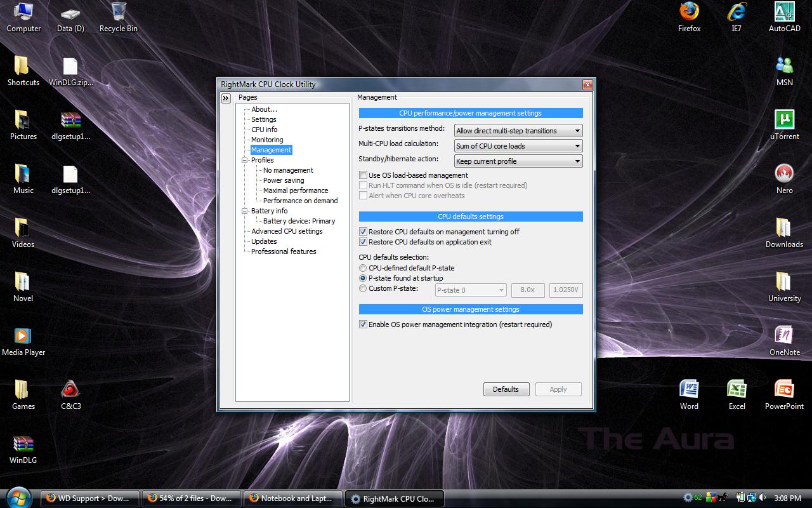Enable Use OS load-based management
The width and height of the screenshot is (812, 508).
(414, 175)
